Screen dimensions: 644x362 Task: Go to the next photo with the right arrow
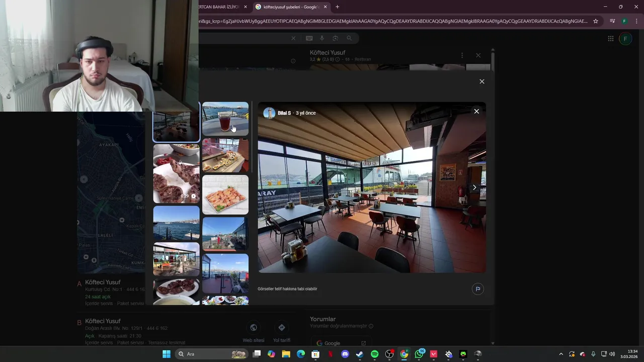pyautogui.click(x=474, y=187)
